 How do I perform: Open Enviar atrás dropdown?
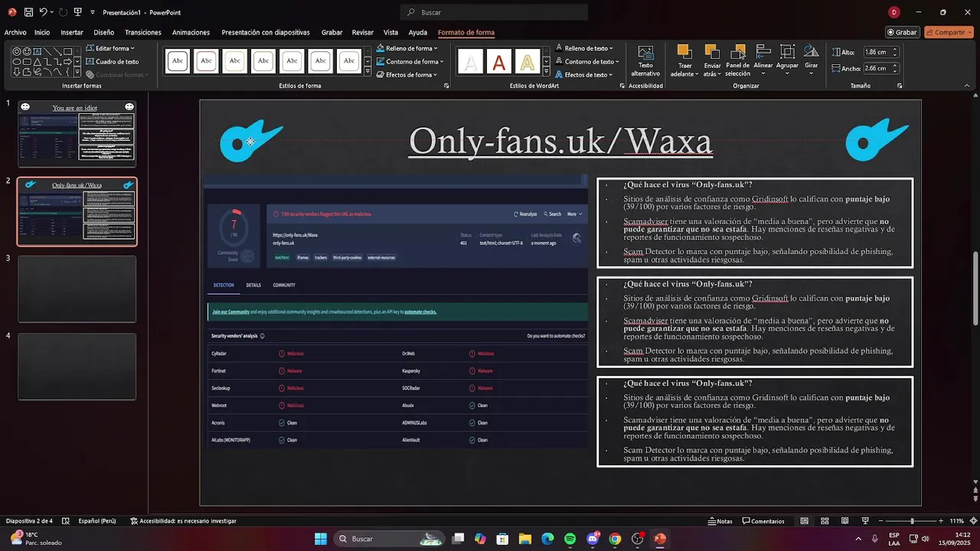pos(712,70)
